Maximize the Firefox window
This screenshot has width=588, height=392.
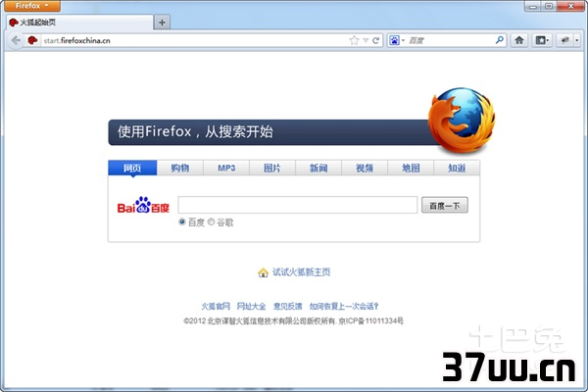point(549,6)
